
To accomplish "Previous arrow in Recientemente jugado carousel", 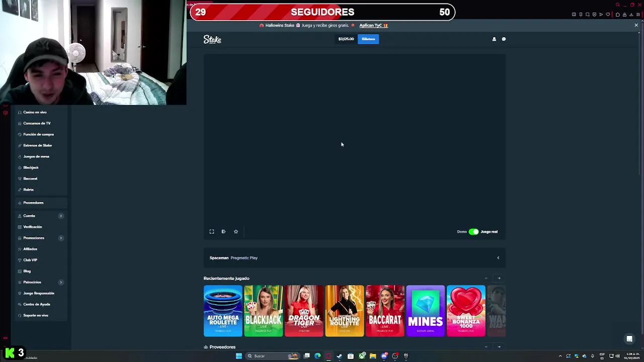I will [x=486, y=278].
